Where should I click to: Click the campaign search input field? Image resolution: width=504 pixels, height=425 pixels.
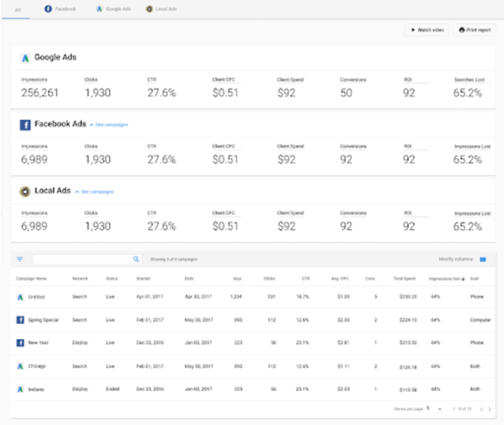[81, 259]
